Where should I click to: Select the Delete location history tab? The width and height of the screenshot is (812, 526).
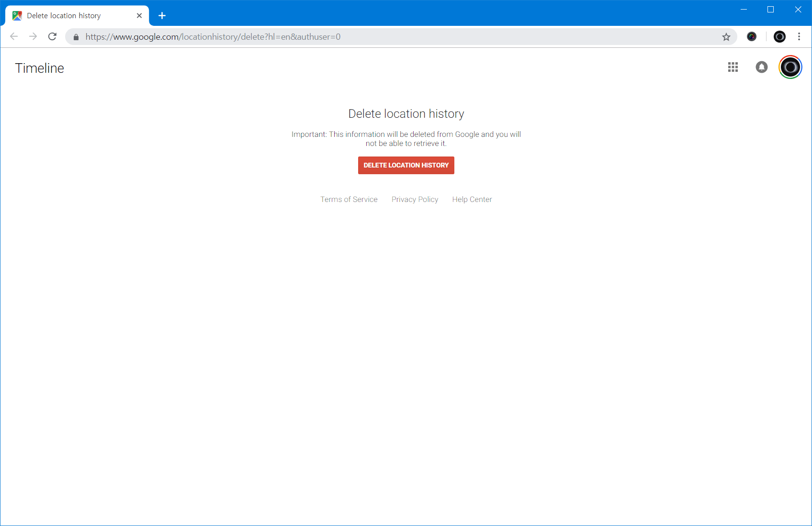pyautogui.click(x=72, y=16)
